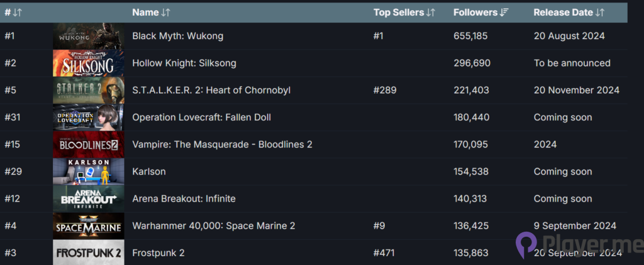Select Vampire: The Masquerade - Bloodlines 2
The height and width of the screenshot is (265, 644).
coord(222,144)
